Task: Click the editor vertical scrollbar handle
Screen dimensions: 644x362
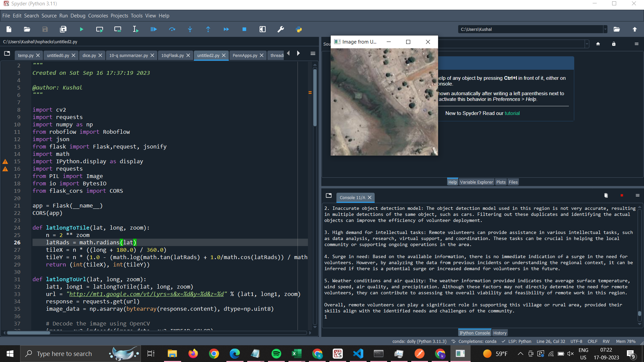Action: 315,97
